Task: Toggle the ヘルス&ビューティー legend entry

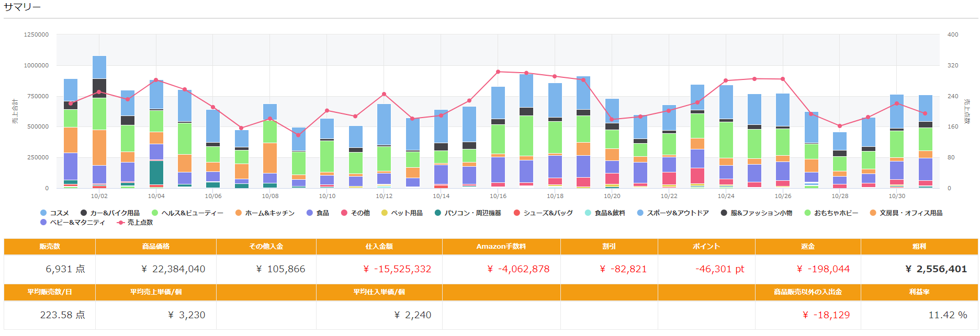Action: [187, 213]
